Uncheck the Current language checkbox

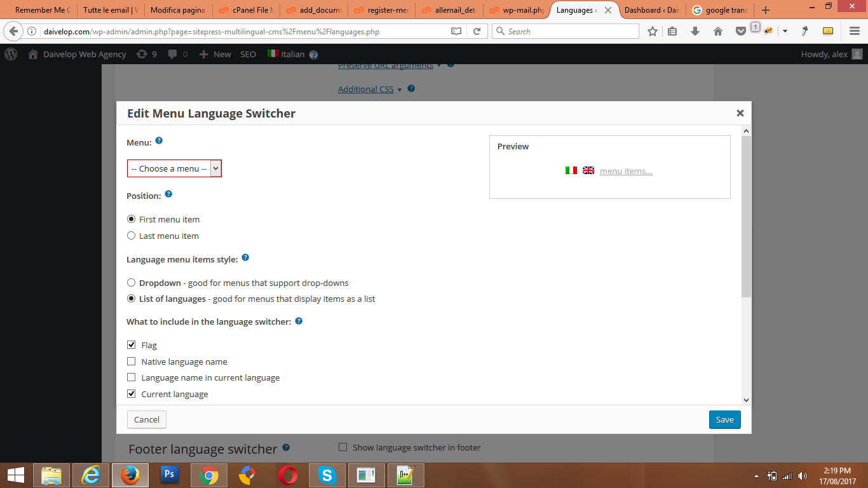coord(132,394)
